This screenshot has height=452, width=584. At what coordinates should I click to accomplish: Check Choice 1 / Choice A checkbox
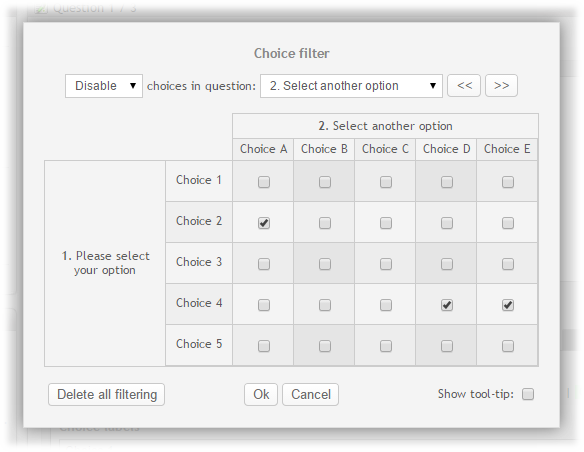coord(264,182)
